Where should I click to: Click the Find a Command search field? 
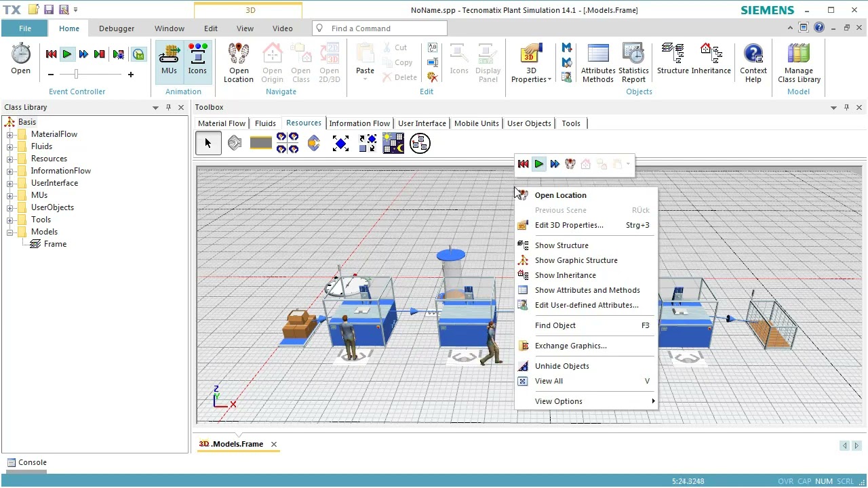(x=380, y=28)
